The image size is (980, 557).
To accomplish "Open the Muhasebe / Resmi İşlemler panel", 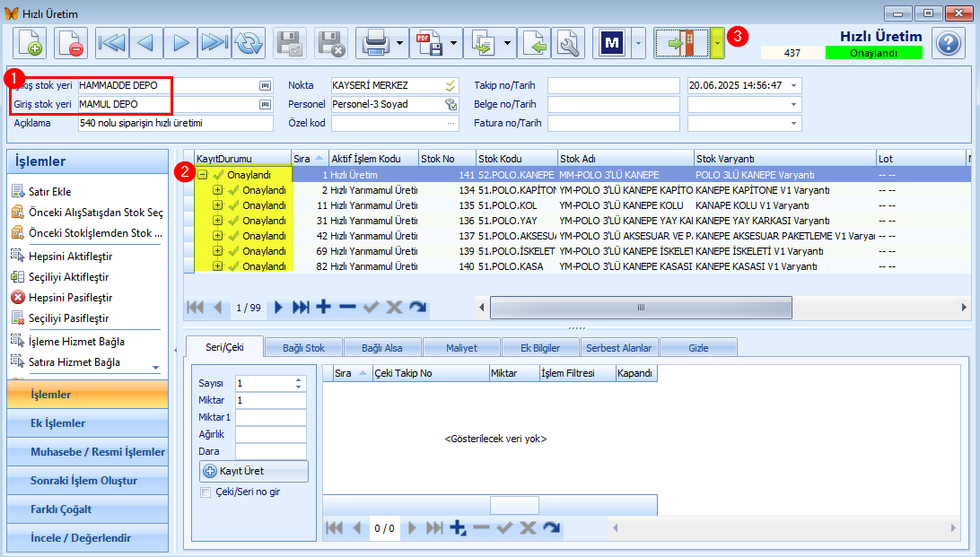I will pyautogui.click(x=88, y=451).
